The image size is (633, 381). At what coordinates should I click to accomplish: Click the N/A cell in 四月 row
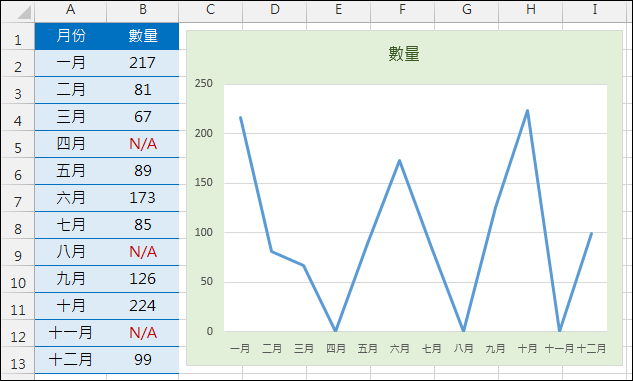click(x=143, y=144)
